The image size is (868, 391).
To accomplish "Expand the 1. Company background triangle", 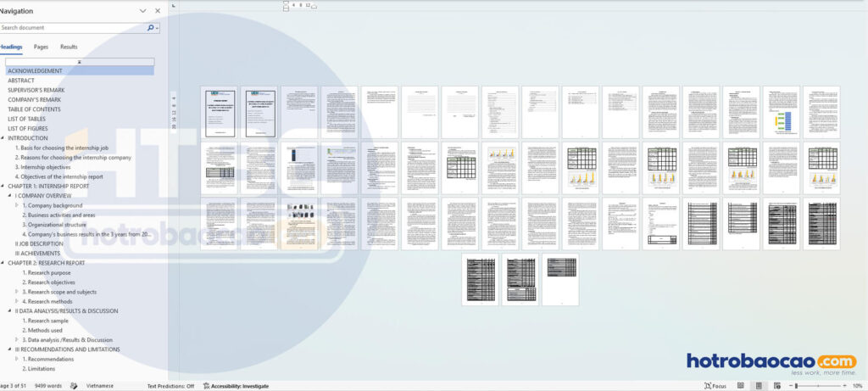I will 17,205.
